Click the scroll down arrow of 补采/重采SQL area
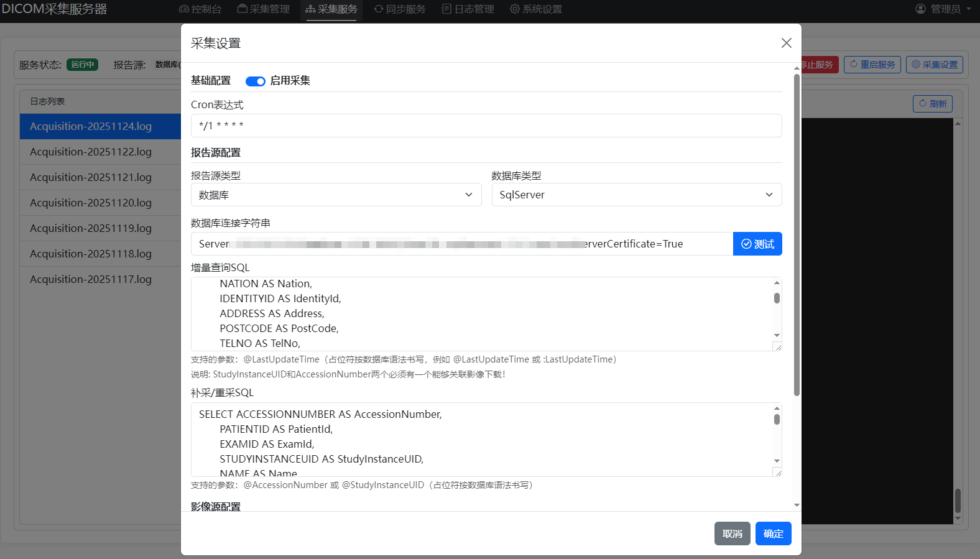This screenshot has width=980, height=559. click(x=777, y=461)
